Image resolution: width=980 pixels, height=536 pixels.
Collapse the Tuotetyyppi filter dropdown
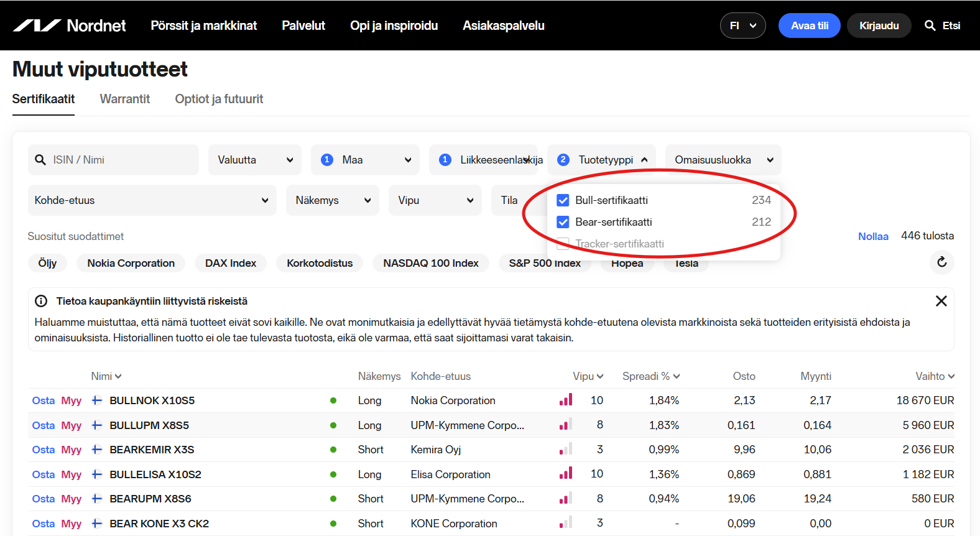602,160
